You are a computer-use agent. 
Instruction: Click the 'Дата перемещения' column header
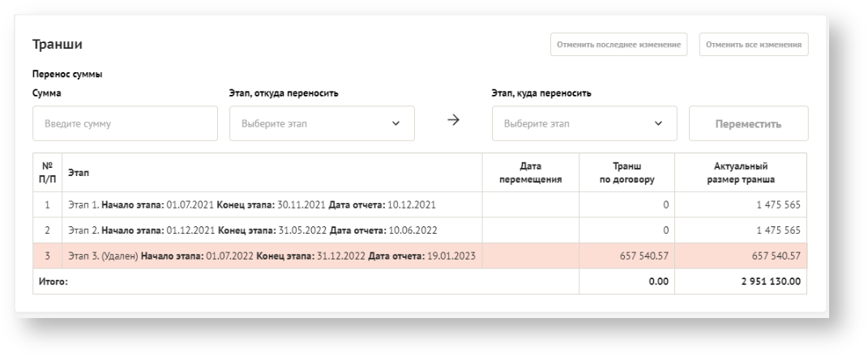530,172
